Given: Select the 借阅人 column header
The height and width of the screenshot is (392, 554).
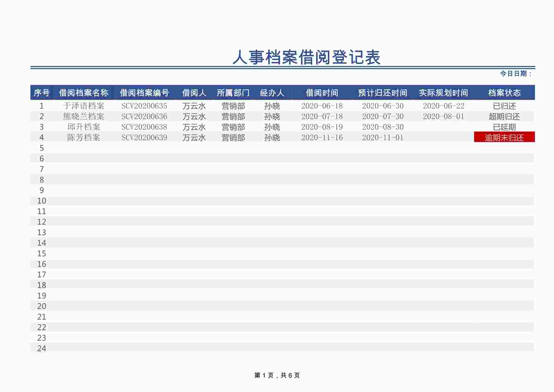Looking at the screenshot, I should coord(194,93).
